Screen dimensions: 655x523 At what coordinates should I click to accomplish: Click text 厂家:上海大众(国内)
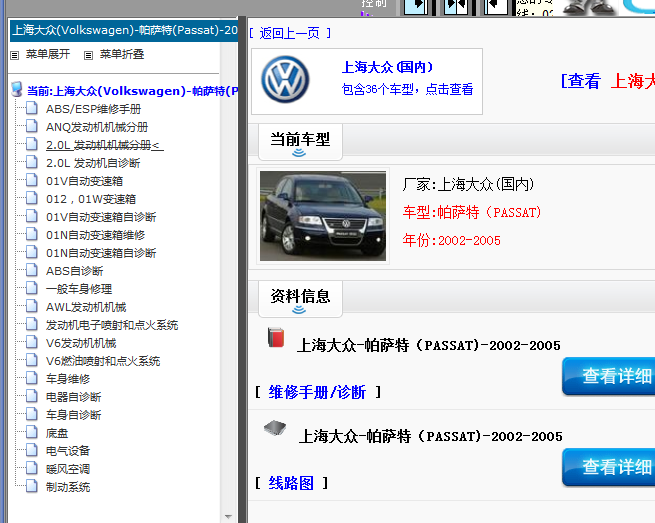click(x=468, y=184)
